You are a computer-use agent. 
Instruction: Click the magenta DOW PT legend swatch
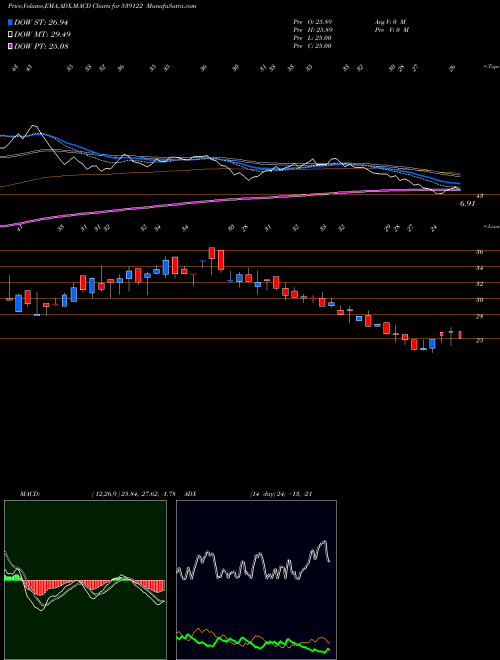(10, 46)
